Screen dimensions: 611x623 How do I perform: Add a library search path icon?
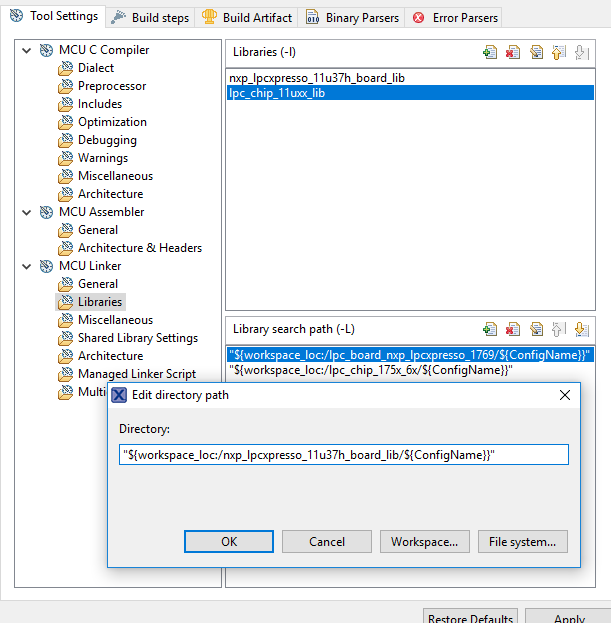490,329
